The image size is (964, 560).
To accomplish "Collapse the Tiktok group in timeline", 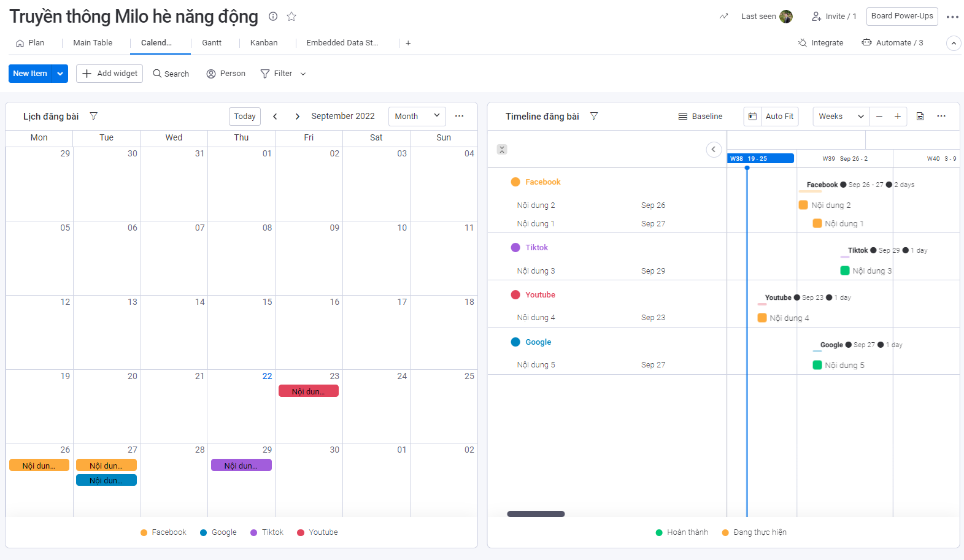I will pyautogui.click(x=515, y=248).
